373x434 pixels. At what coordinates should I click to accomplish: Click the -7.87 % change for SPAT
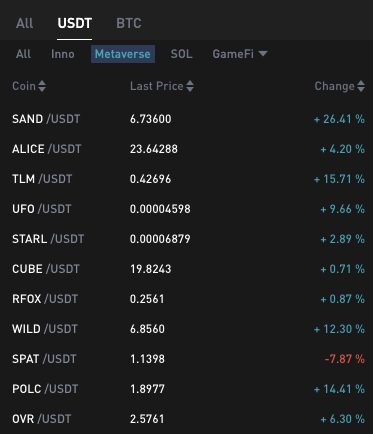345,359
